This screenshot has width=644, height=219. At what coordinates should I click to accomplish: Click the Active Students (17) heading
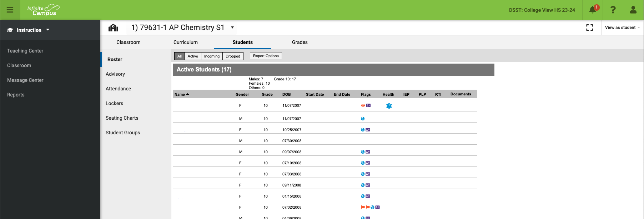[x=204, y=69]
